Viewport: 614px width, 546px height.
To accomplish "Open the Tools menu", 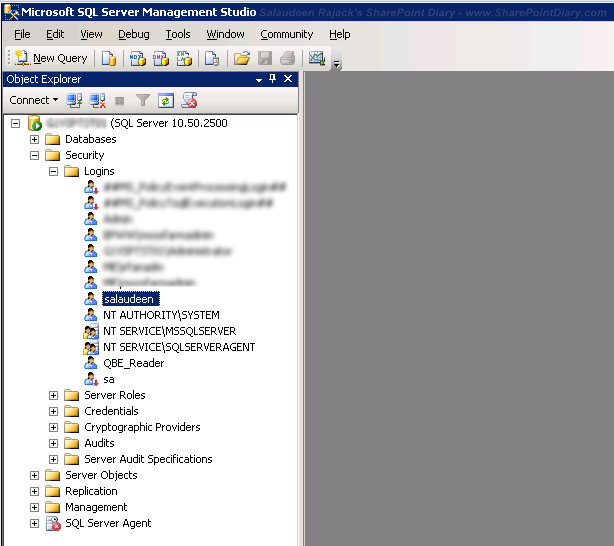I will pos(178,34).
